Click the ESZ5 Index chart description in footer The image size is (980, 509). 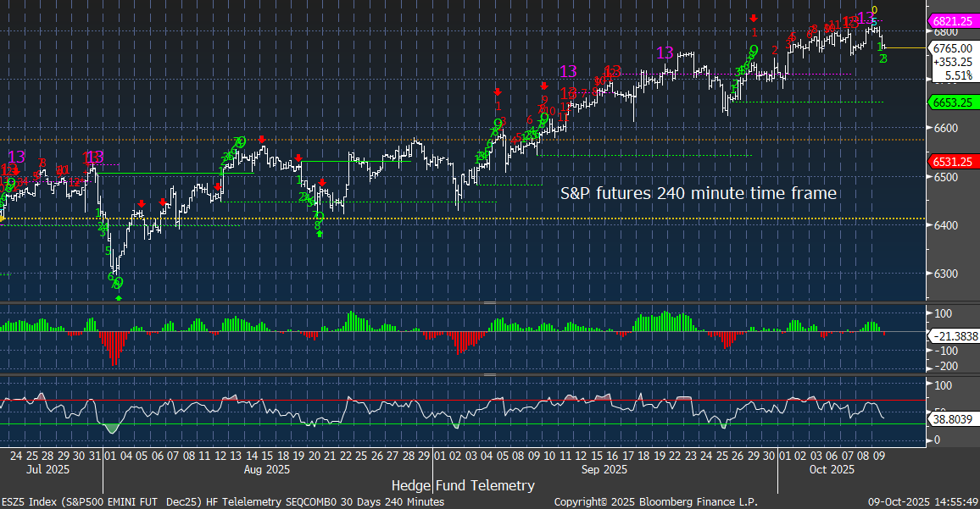click(x=222, y=501)
